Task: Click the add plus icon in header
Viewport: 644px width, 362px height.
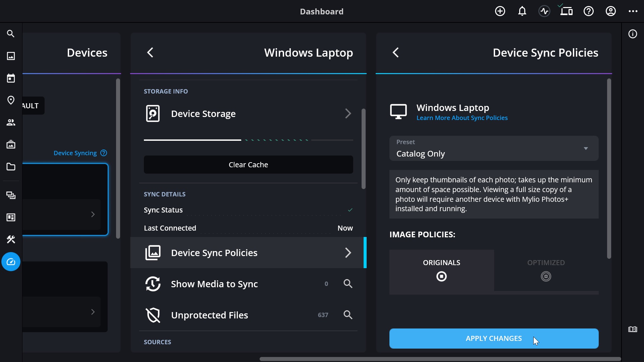Action: click(500, 11)
